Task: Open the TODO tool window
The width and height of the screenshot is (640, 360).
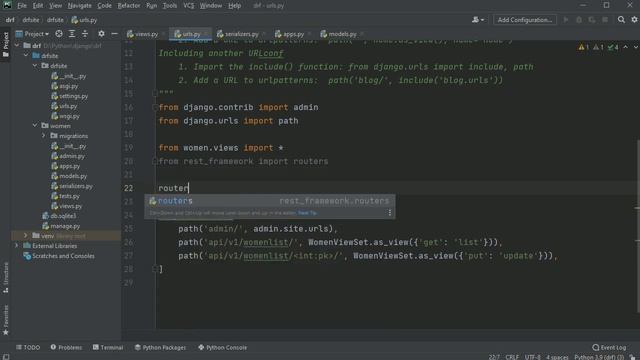Action: click(x=28, y=347)
